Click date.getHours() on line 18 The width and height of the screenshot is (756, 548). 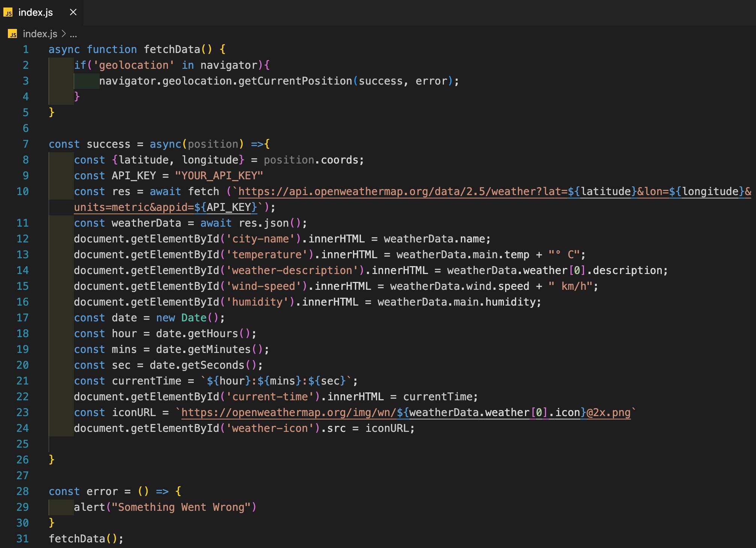pos(203,334)
